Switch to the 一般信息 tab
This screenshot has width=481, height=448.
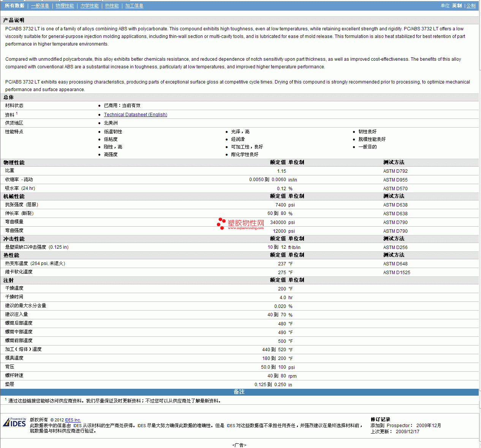(40, 6)
